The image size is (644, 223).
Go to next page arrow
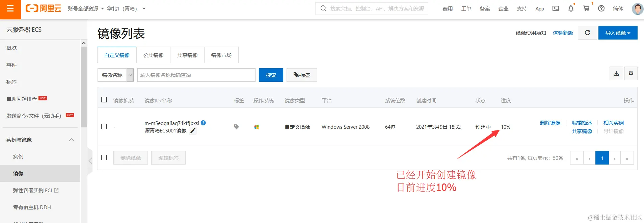(615, 158)
